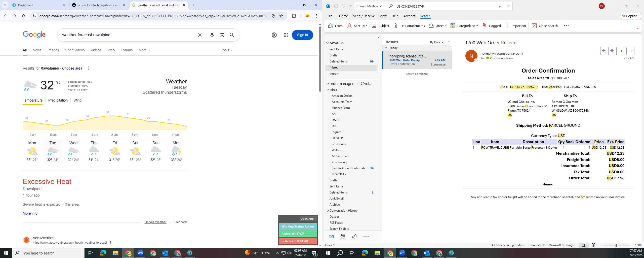Open a new Chrome tab
Viewport: 644px width, 258px height.
pos(193,5)
